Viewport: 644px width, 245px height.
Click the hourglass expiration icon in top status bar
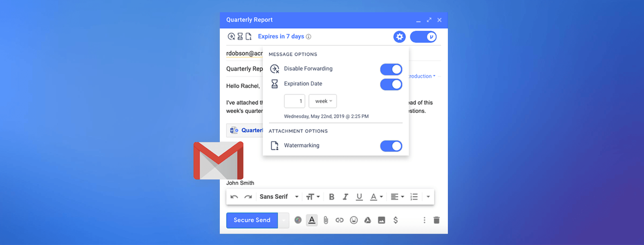[240, 36]
